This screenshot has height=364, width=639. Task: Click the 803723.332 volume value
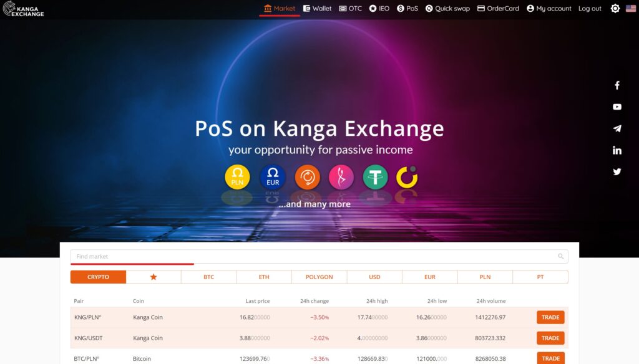490,338
